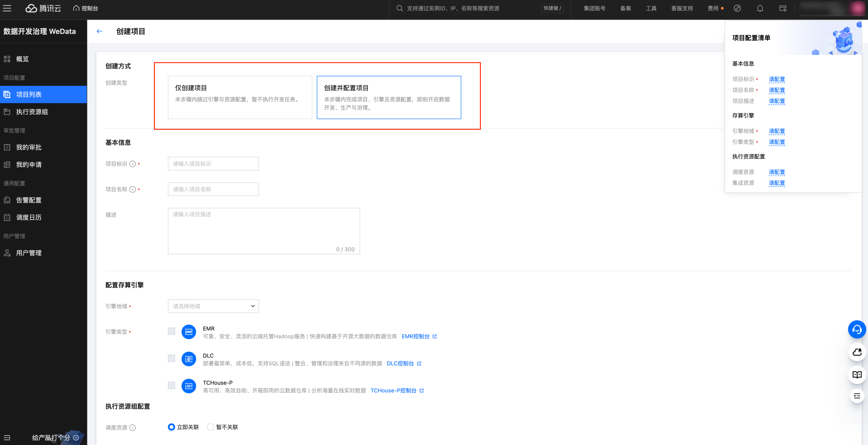868x445 pixels.
Task: Open 执行资源组 in the sidebar
Action: tap(44, 112)
